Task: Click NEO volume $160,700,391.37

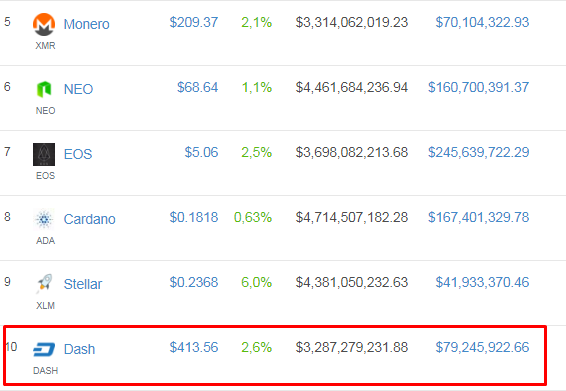Action: (x=479, y=87)
